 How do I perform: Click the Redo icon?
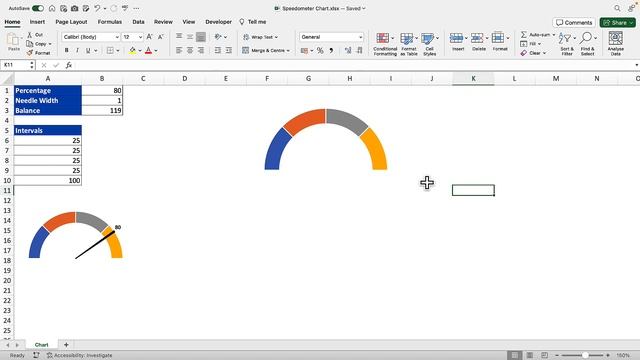click(x=113, y=8)
